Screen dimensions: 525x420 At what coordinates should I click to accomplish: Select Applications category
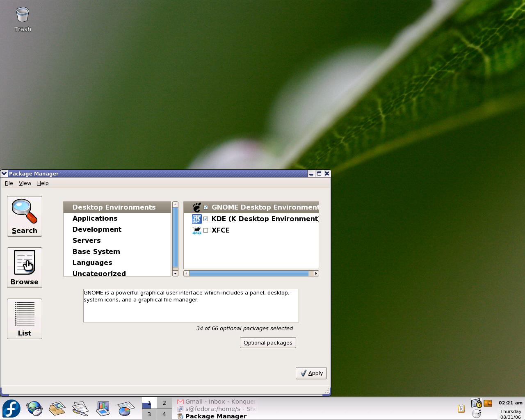pyautogui.click(x=117, y=218)
